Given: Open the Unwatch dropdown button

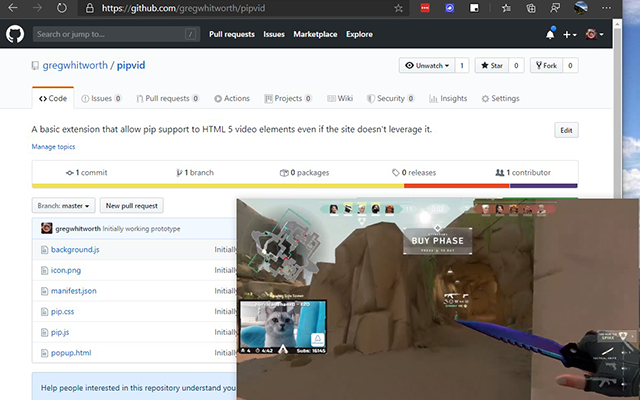Looking at the screenshot, I should [427, 65].
